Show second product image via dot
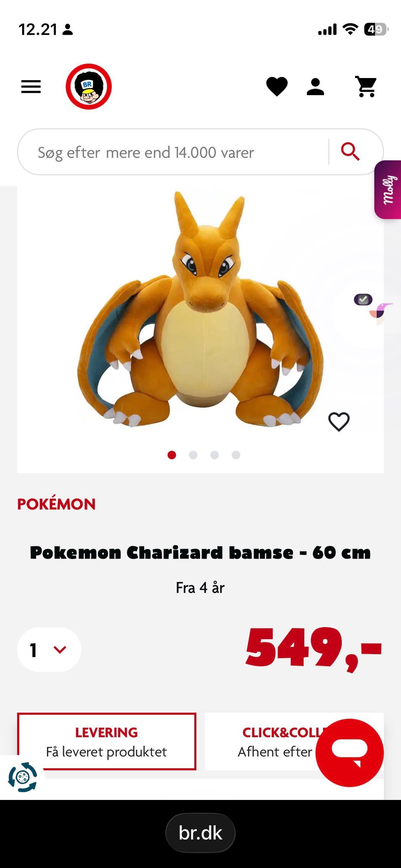This screenshot has width=401, height=868. [x=193, y=455]
